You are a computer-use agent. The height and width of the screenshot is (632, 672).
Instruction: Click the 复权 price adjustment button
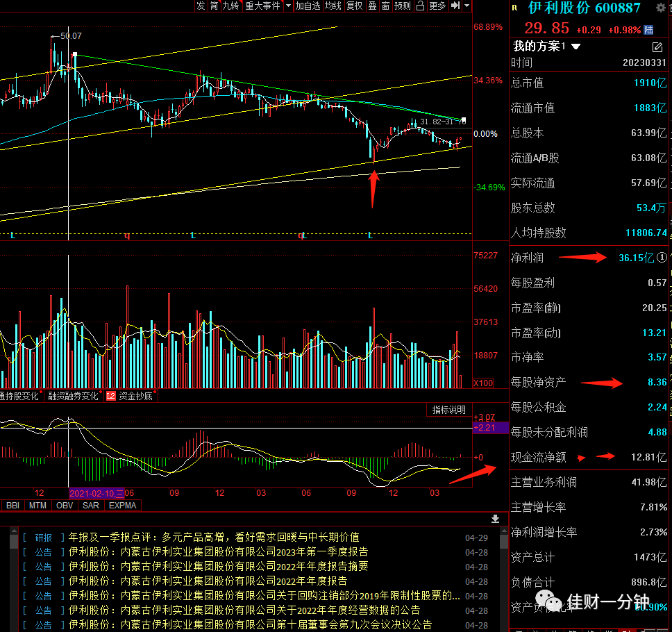click(x=355, y=6)
